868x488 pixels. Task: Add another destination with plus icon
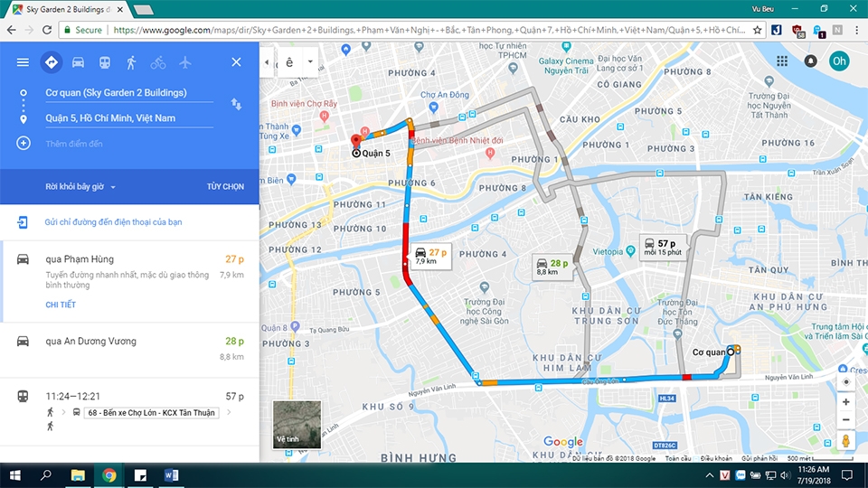tap(24, 144)
